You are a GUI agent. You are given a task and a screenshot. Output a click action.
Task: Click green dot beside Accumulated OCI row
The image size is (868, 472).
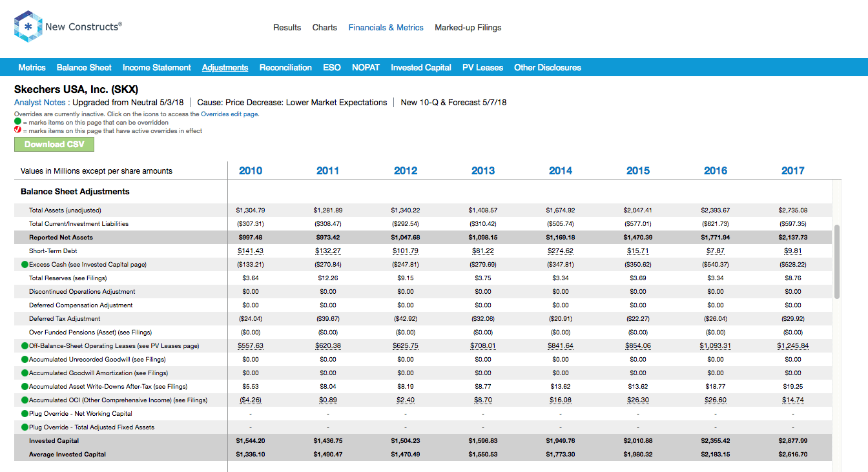tap(25, 400)
